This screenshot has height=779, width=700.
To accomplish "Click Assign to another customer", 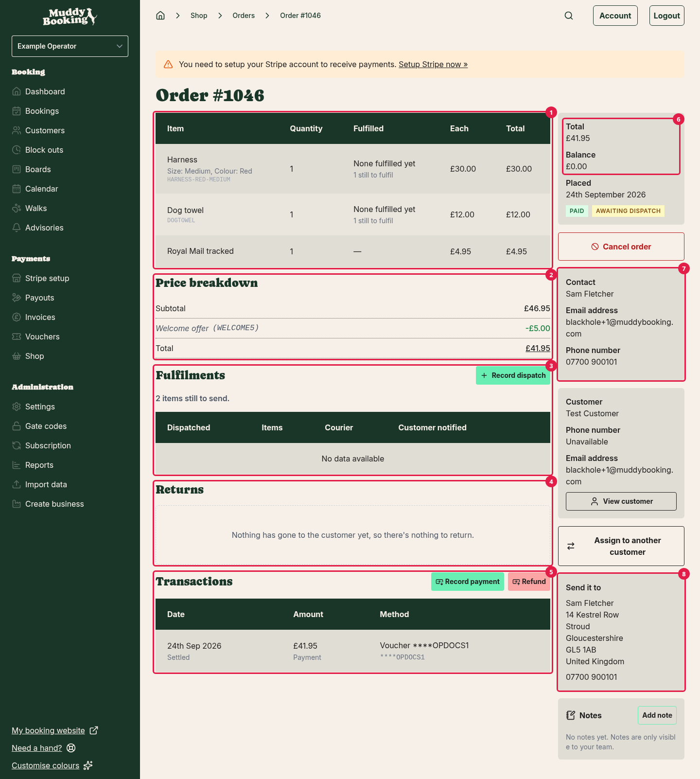I will [x=621, y=546].
